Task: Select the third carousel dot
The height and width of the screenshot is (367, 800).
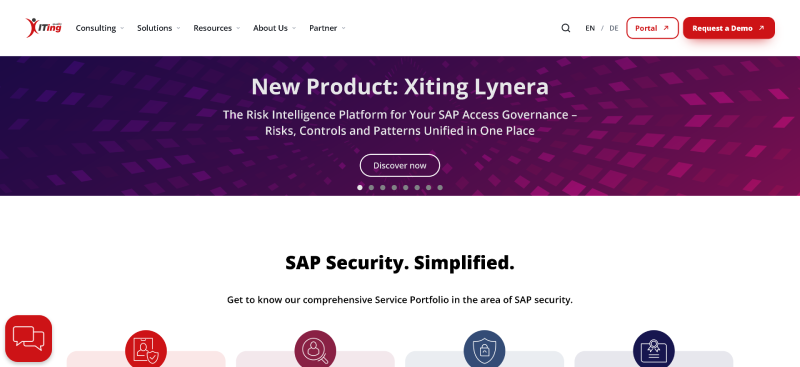Action: pyautogui.click(x=383, y=187)
